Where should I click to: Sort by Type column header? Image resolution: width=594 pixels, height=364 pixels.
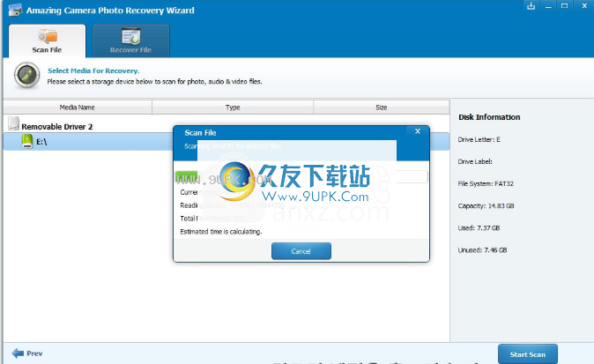coord(233,108)
